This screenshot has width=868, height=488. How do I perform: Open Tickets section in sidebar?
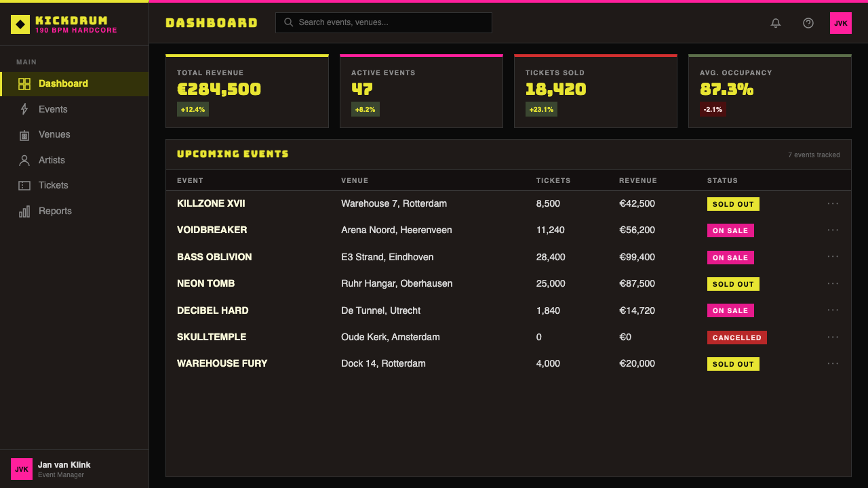(x=74, y=186)
